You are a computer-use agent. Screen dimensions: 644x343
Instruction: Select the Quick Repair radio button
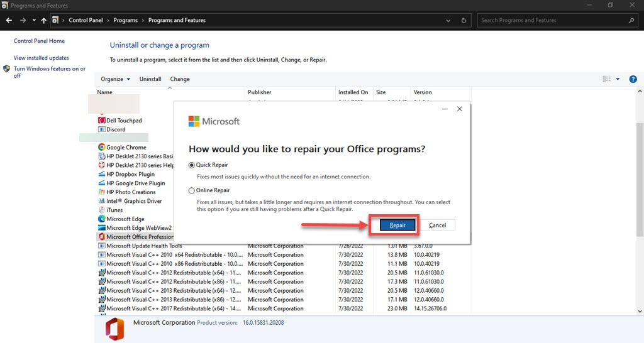click(x=191, y=165)
